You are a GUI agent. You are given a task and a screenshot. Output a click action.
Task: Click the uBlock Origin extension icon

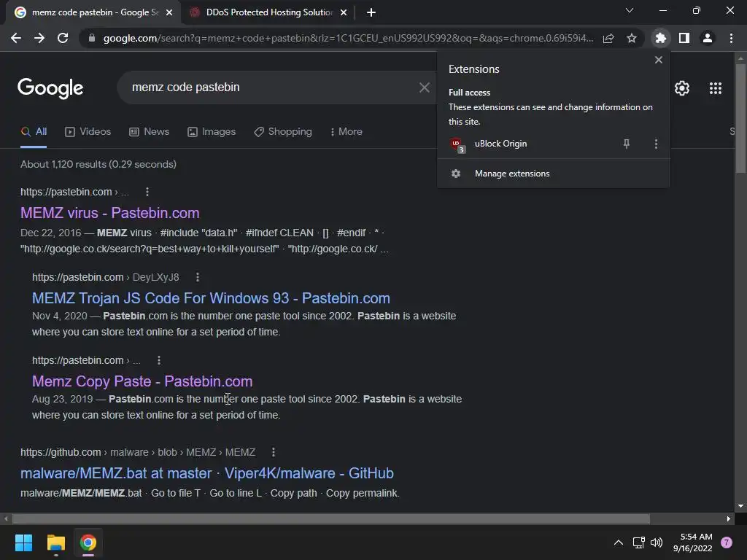457,144
